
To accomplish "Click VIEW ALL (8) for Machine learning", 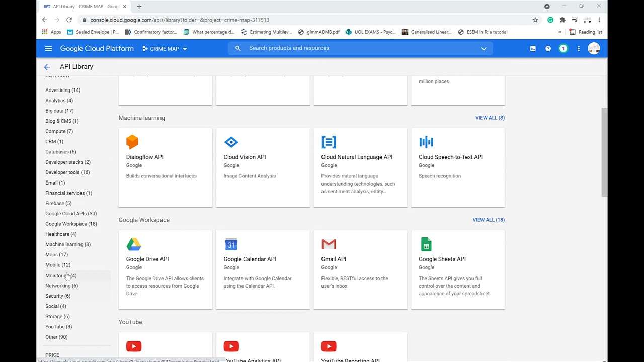I will pos(490,118).
